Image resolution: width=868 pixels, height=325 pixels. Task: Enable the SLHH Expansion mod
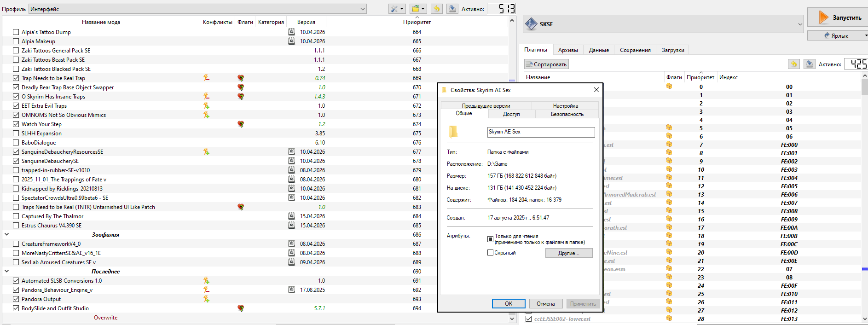point(16,133)
